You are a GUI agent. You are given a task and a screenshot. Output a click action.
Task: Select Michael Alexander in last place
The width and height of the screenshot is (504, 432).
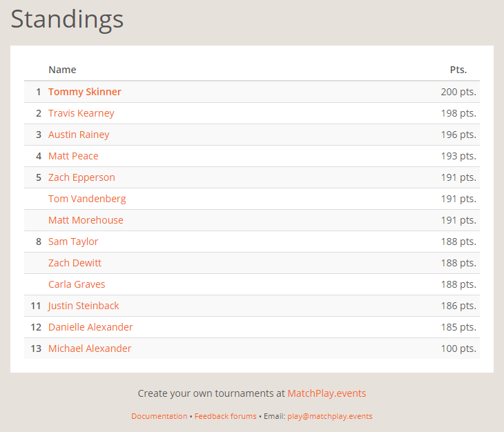coord(90,348)
